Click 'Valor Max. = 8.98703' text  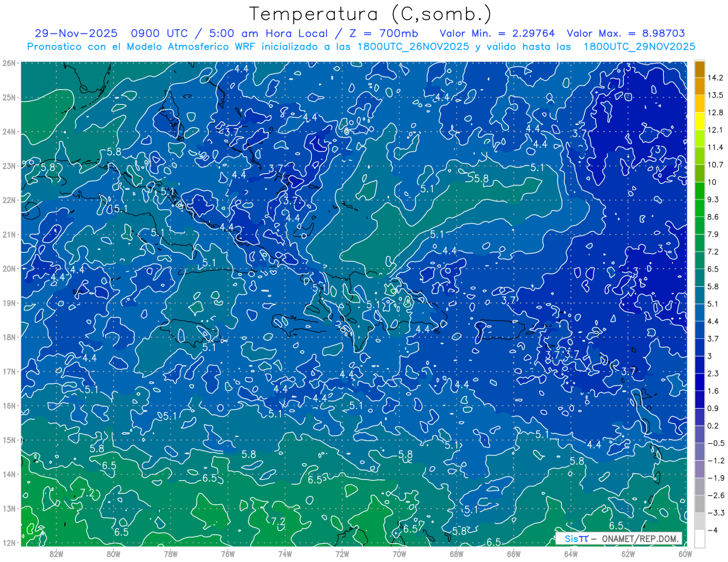click(x=627, y=33)
